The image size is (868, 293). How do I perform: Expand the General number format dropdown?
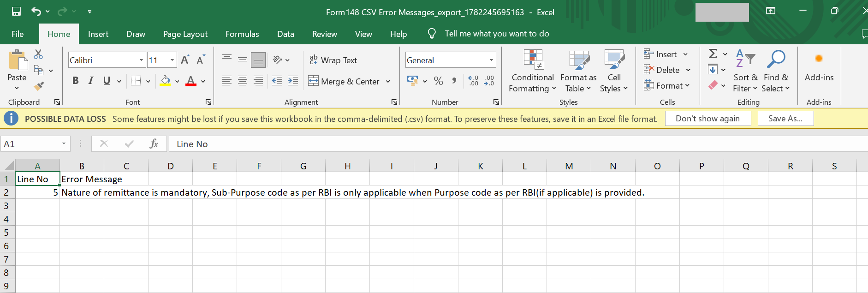(492, 60)
